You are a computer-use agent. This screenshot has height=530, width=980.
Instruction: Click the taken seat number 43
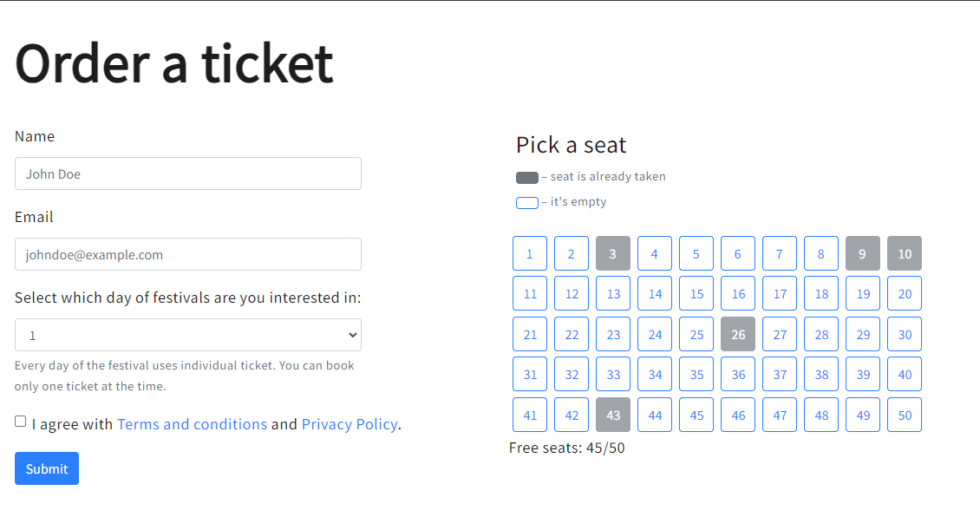(x=613, y=415)
